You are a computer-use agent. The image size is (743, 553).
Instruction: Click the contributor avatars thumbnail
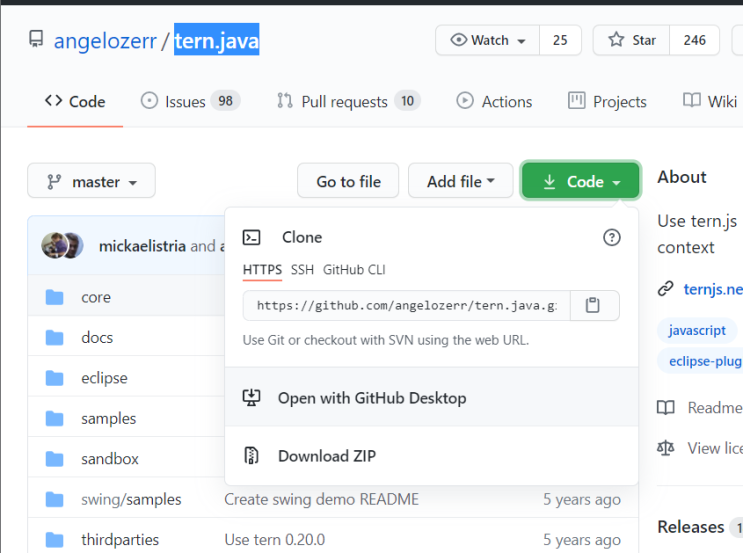pyautogui.click(x=62, y=245)
